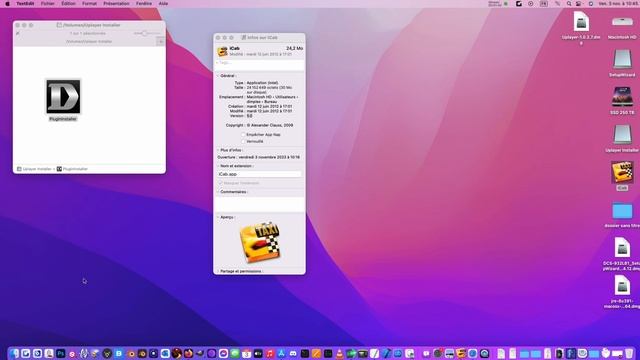Collapse the 'Commentaires' section

[218, 192]
